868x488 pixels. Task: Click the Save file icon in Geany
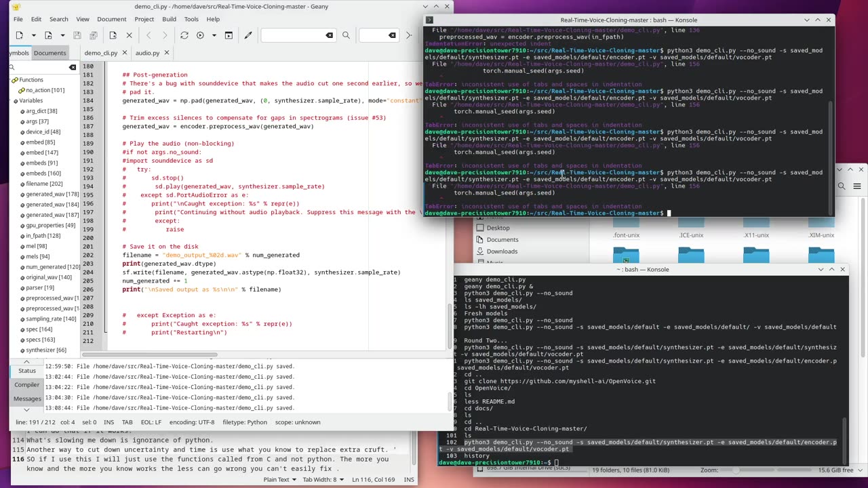click(77, 35)
